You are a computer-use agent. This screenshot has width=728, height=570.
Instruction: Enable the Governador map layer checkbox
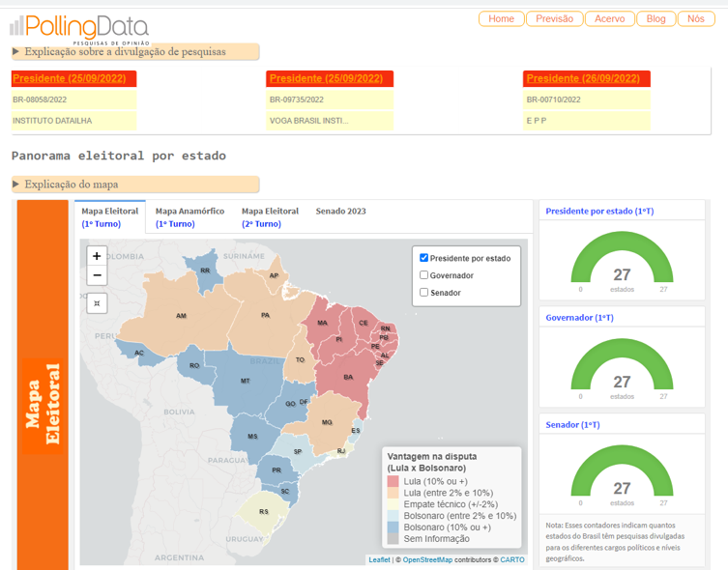click(424, 275)
